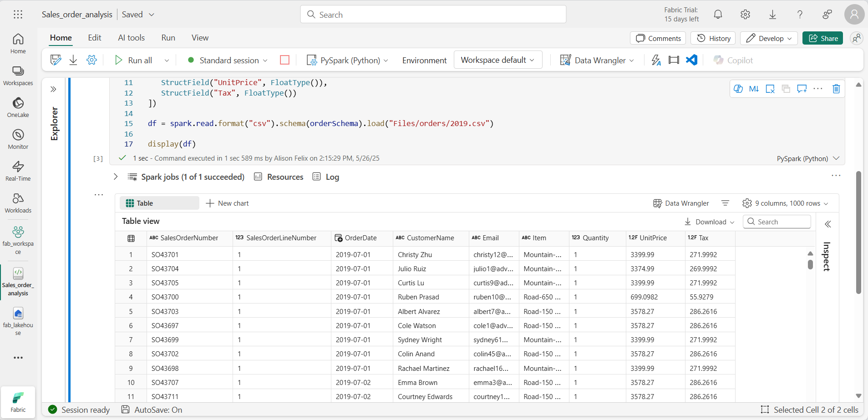Open Workspace default environment dropdown
The width and height of the screenshot is (868, 420).
pos(498,60)
